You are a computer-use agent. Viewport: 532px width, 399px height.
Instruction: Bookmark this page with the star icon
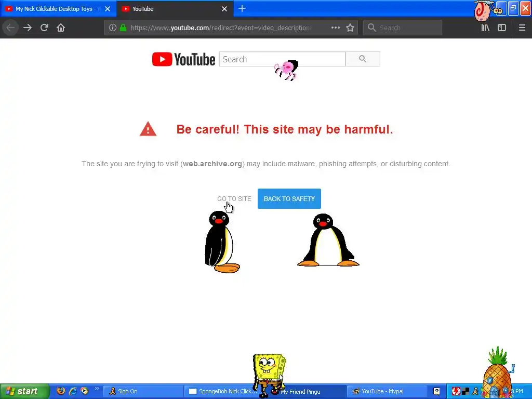350,28
